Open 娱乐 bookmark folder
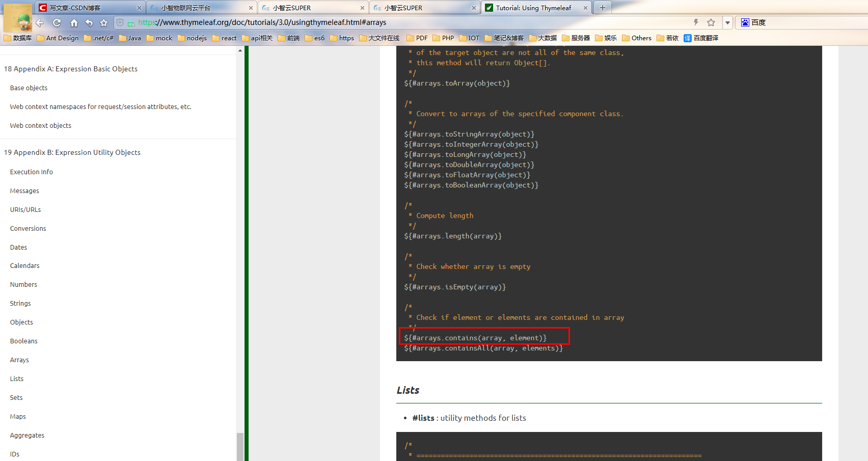868x461 pixels. coord(606,38)
